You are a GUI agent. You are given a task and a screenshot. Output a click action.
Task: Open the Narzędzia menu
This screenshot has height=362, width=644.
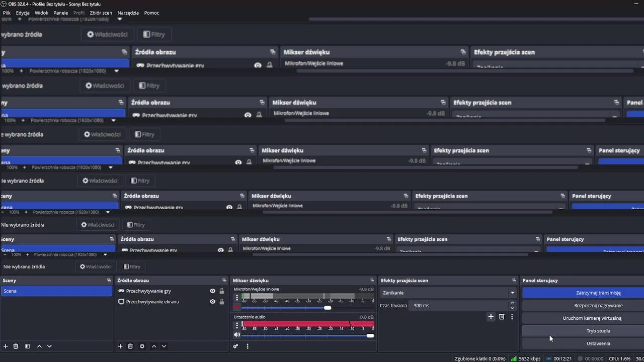(x=128, y=13)
